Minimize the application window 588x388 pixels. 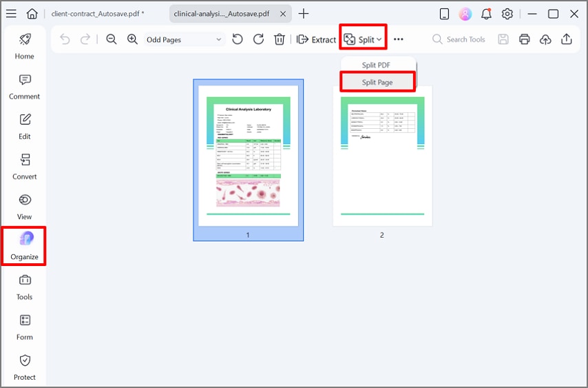(x=532, y=14)
